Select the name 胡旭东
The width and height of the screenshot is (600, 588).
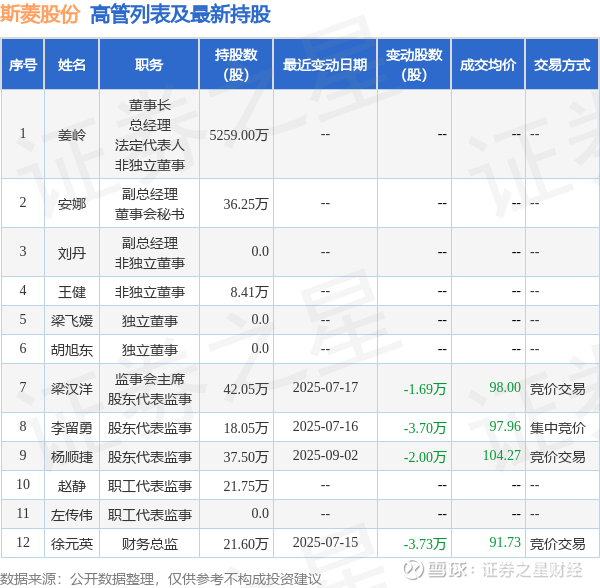tap(72, 350)
